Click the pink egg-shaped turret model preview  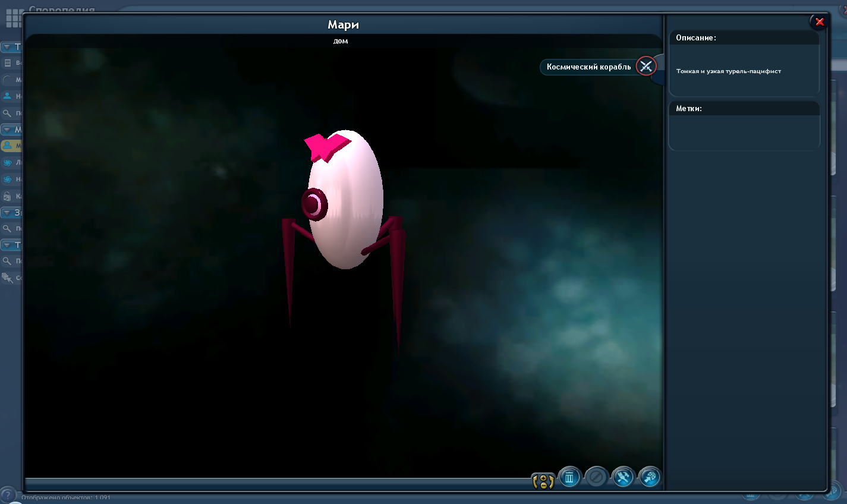pos(345,199)
